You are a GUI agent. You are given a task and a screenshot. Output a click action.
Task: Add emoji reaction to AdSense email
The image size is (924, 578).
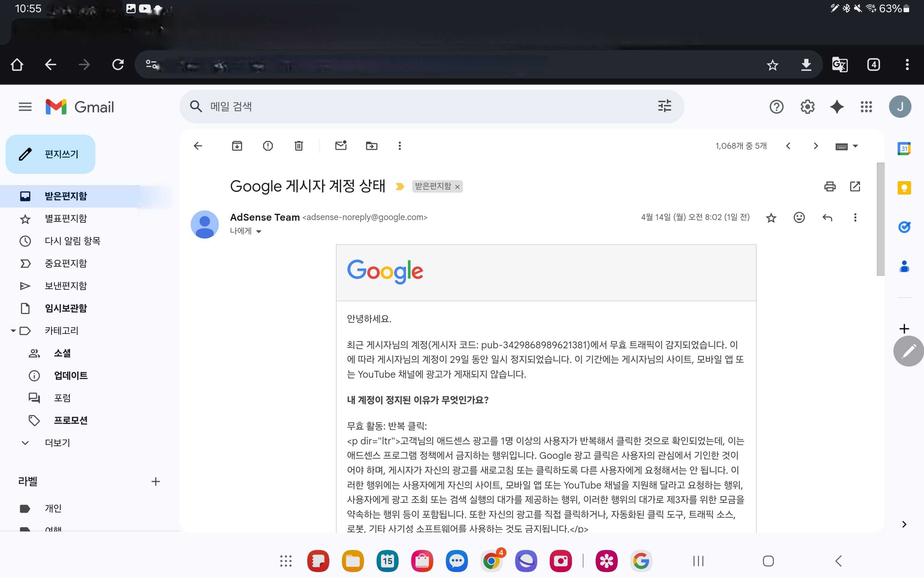[x=799, y=217]
